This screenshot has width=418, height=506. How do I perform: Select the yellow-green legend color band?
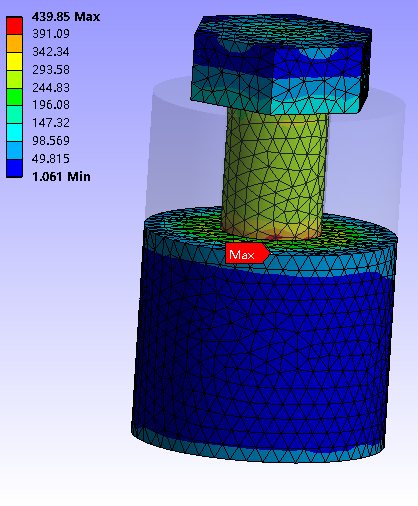14,79
